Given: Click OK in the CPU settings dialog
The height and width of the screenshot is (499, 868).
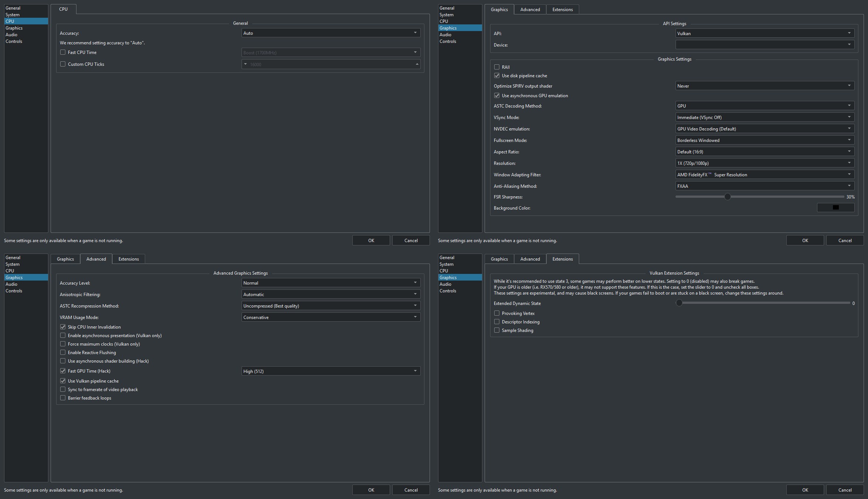Looking at the screenshot, I should (x=371, y=241).
